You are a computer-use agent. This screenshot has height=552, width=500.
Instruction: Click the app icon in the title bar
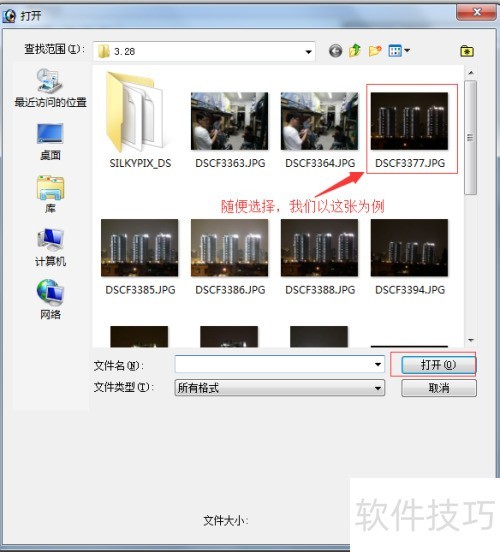pos(9,15)
